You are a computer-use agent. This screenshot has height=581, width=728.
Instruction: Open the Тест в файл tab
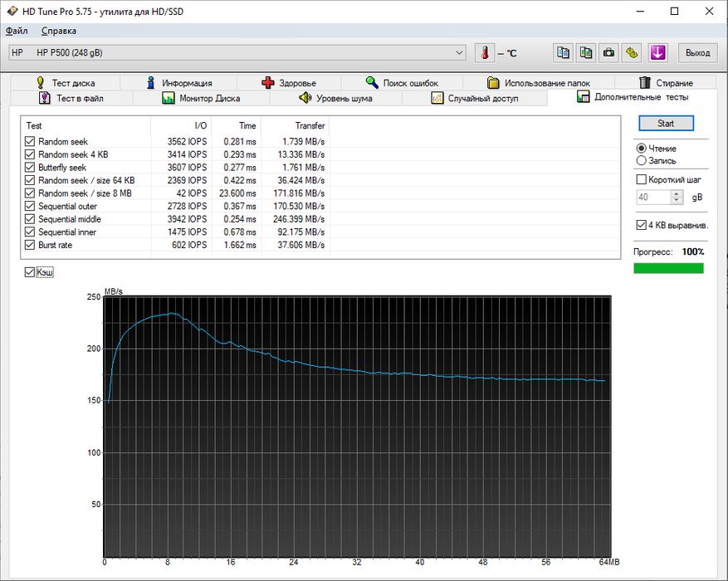[x=71, y=99]
